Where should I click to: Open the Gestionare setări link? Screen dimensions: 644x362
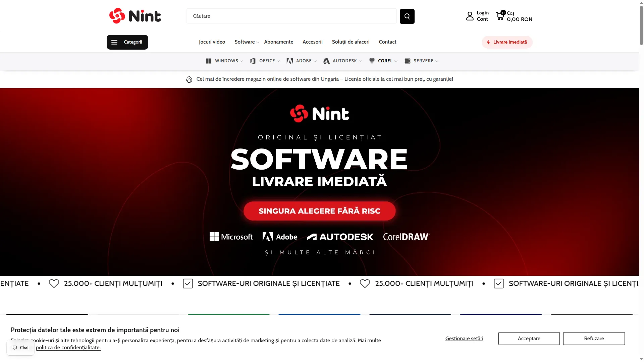click(464, 339)
